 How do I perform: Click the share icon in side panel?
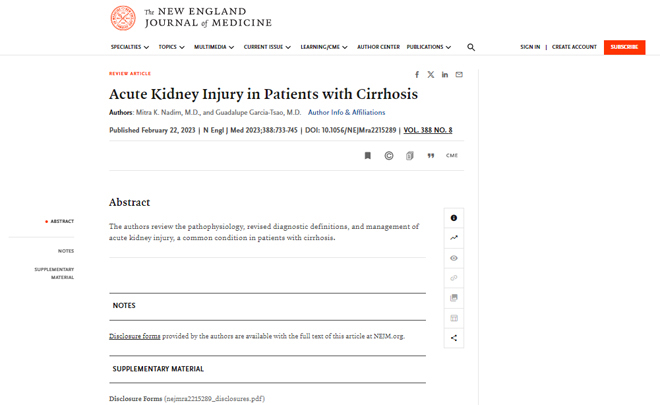[454, 338]
